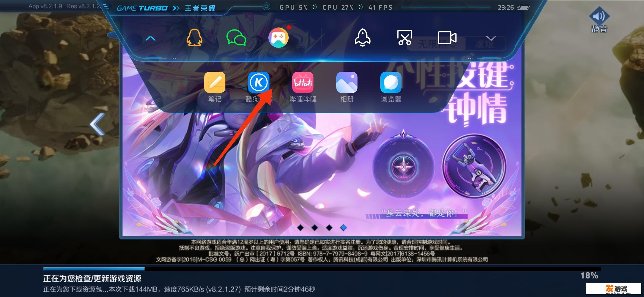This screenshot has height=297, width=644.
Task: Start screen recording with the camera icon
Action: (x=447, y=38)
